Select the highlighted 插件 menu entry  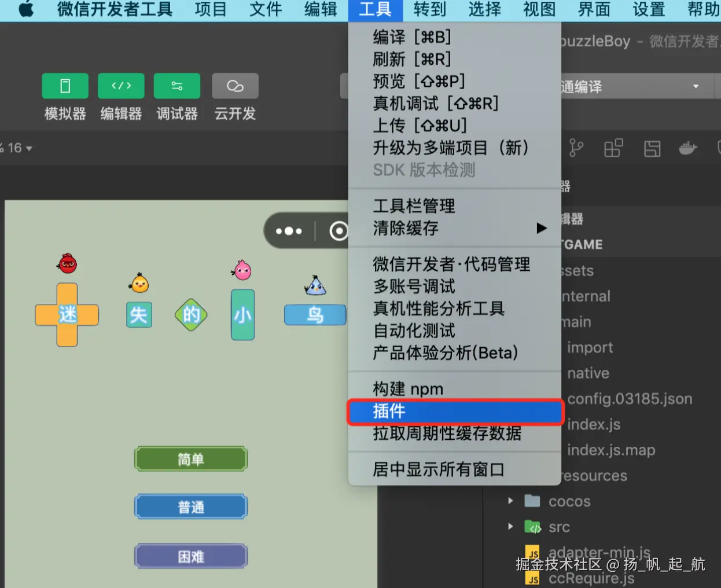point(455,411)
